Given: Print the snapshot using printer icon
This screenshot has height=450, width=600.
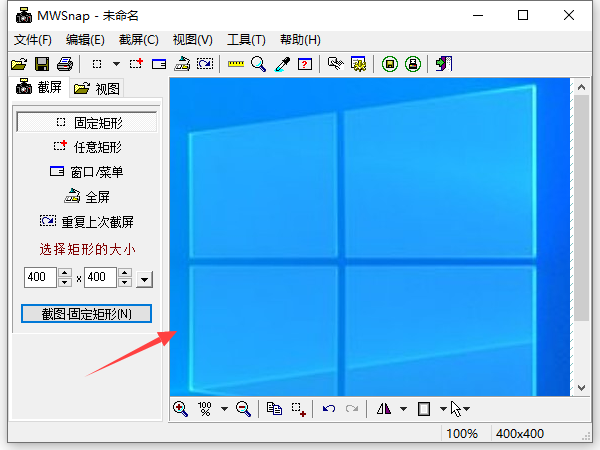Looking at the screenshot, I should pyautogui.click(x=65, y=64).
